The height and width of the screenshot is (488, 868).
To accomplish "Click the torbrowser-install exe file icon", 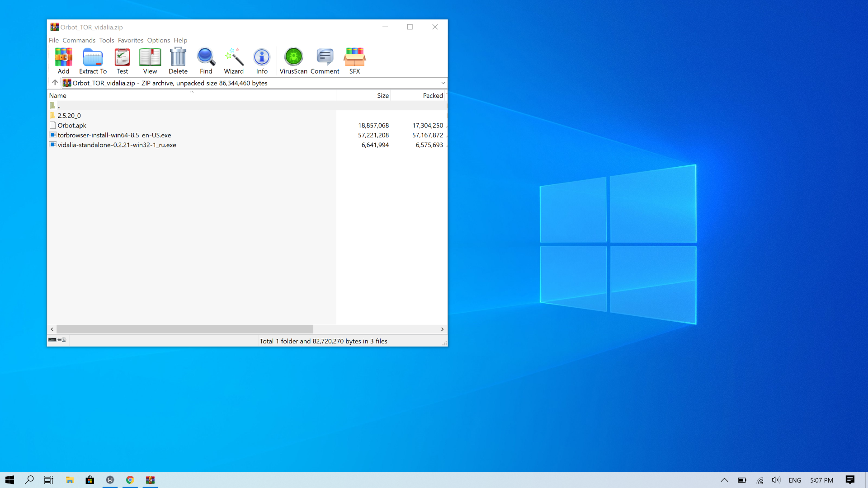I will coord(52,135).
